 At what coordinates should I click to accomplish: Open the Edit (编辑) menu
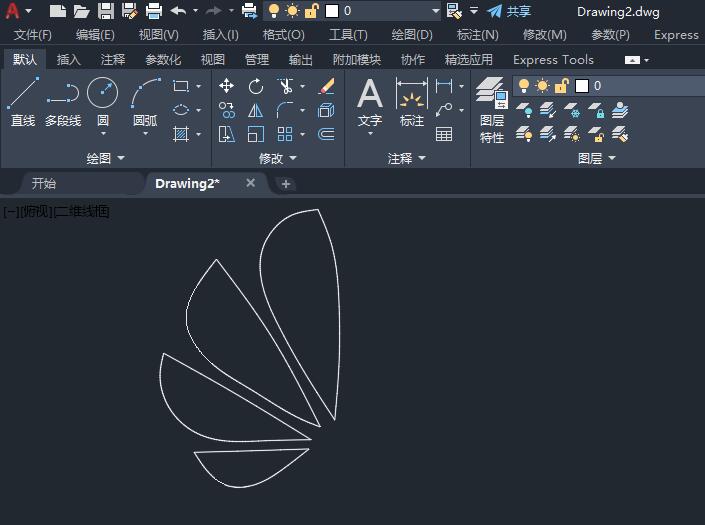(95, 35)
